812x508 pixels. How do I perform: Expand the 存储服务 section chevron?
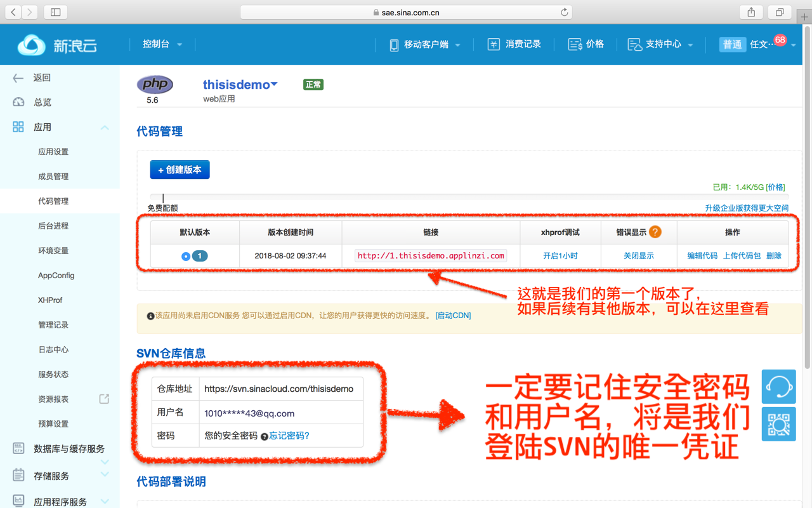[x=105, y=474]
